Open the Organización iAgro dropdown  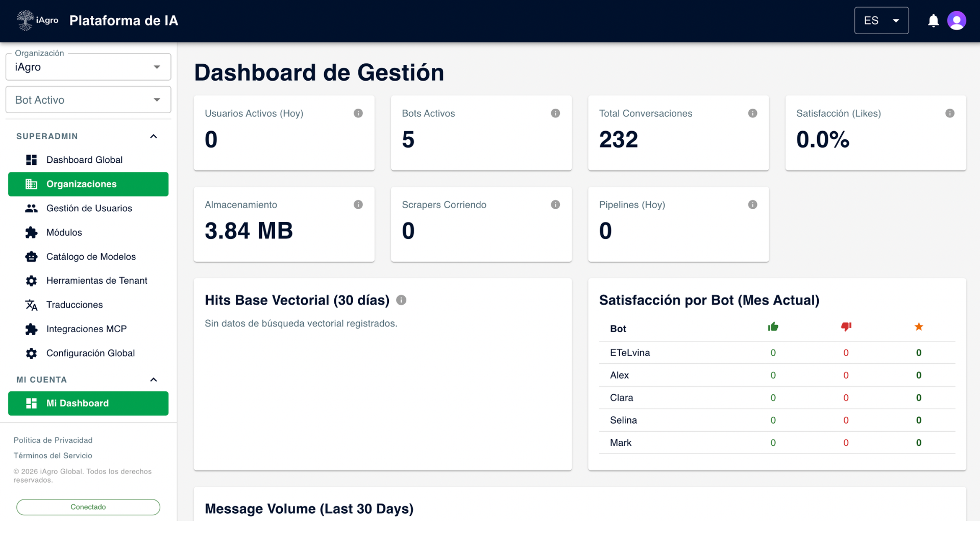point(88,67)
